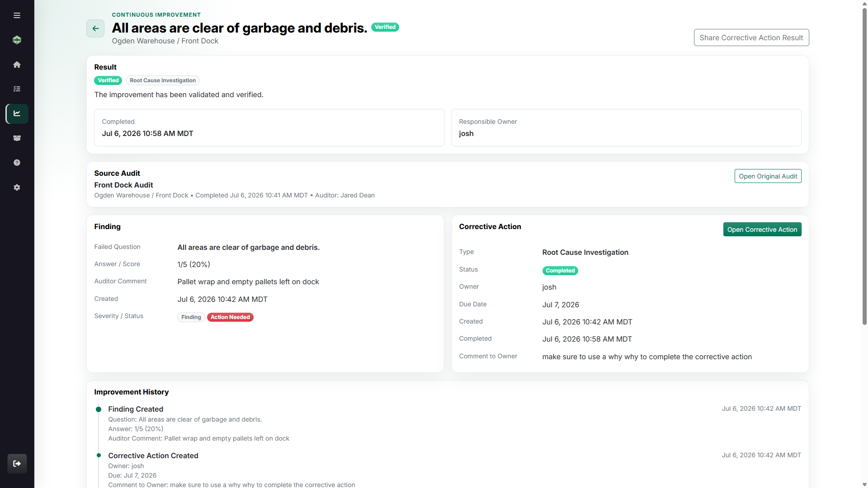Click the 1/5 (20%) score value
Image resolution: width=868 pixels, height=488 pixels.
click(193, 264)
